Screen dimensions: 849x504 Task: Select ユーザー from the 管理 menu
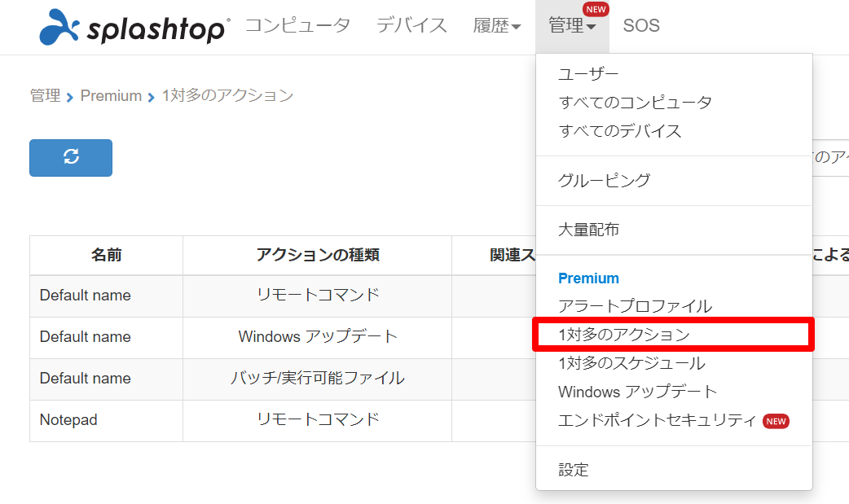[588, 73]
